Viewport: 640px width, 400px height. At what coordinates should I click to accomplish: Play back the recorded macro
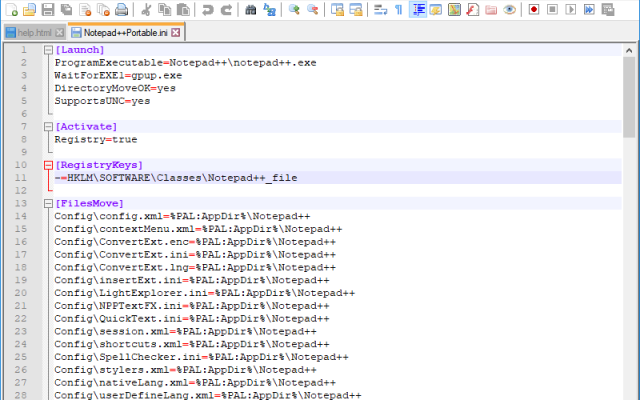click(x=571, y=9)
